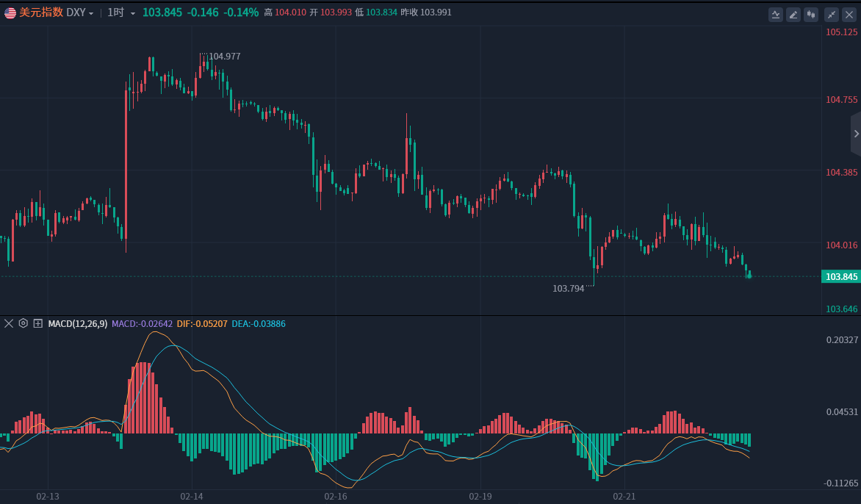Image resolution: width=861 pixels, height=504 pixels.
Task: Click the current price 103.845 header
Action: pos(162,12)
